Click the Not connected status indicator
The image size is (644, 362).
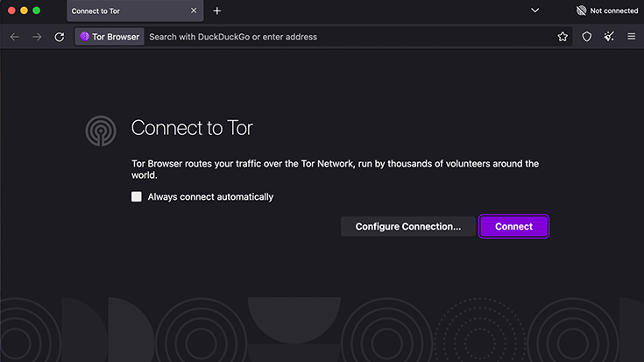pyautogui.click(x=607, y=11)
